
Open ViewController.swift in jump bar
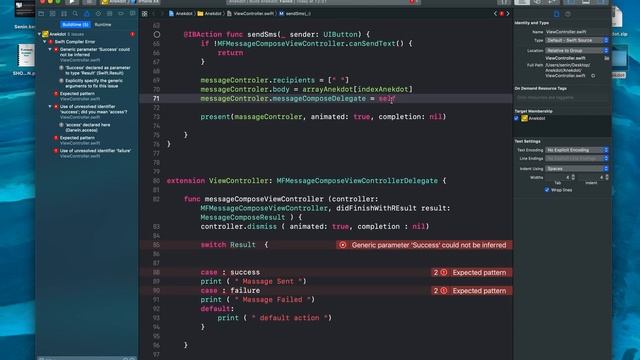(251, 13)
